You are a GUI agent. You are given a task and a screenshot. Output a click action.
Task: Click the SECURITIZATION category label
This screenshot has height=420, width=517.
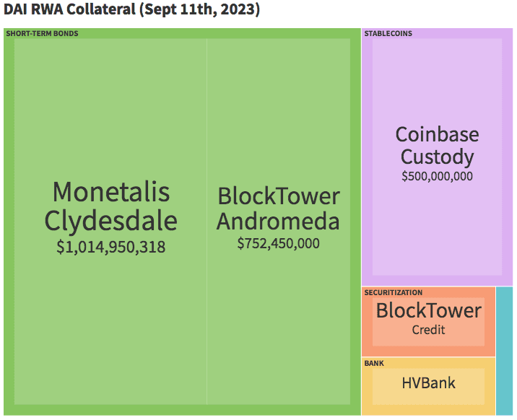click(x=394, y=292)
